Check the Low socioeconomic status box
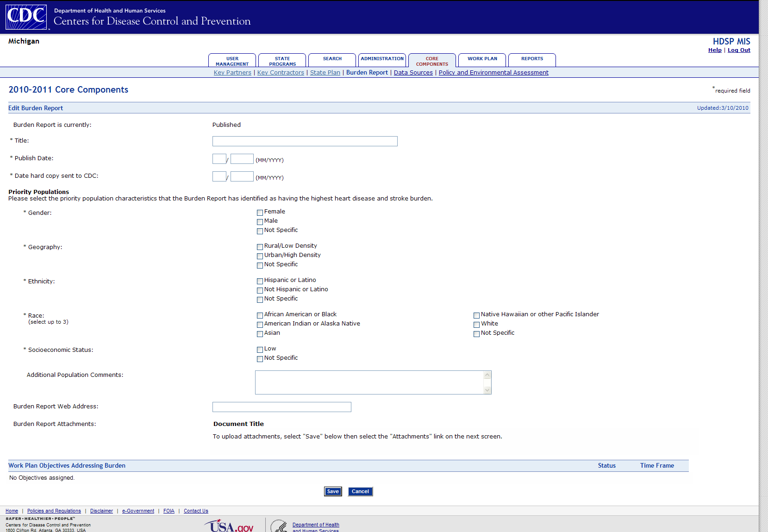The image size is (768, 532). pyautogui.click(x=260, y=350)
